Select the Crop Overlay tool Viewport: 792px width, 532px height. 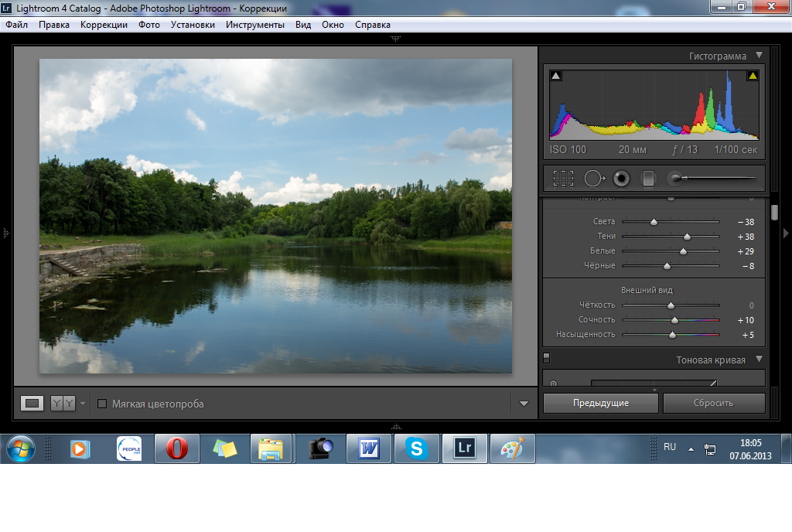click(563, 179)
